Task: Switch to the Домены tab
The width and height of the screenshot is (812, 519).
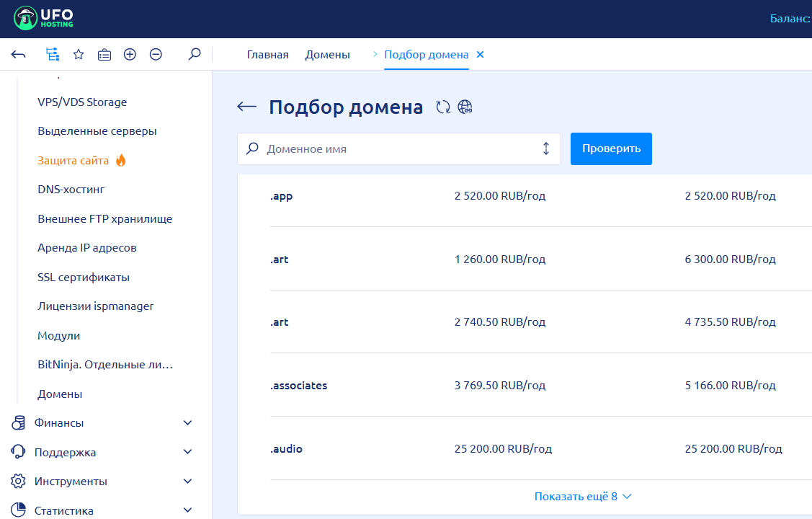Action: click(x=327, y=55)
